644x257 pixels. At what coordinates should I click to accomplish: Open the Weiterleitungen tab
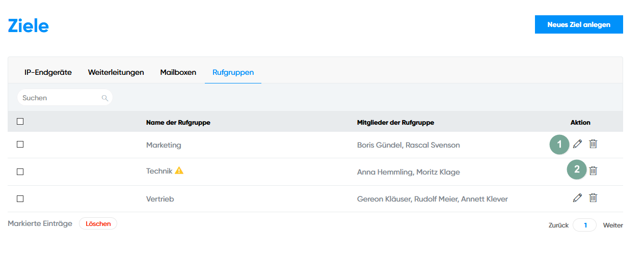coord(116,72)
